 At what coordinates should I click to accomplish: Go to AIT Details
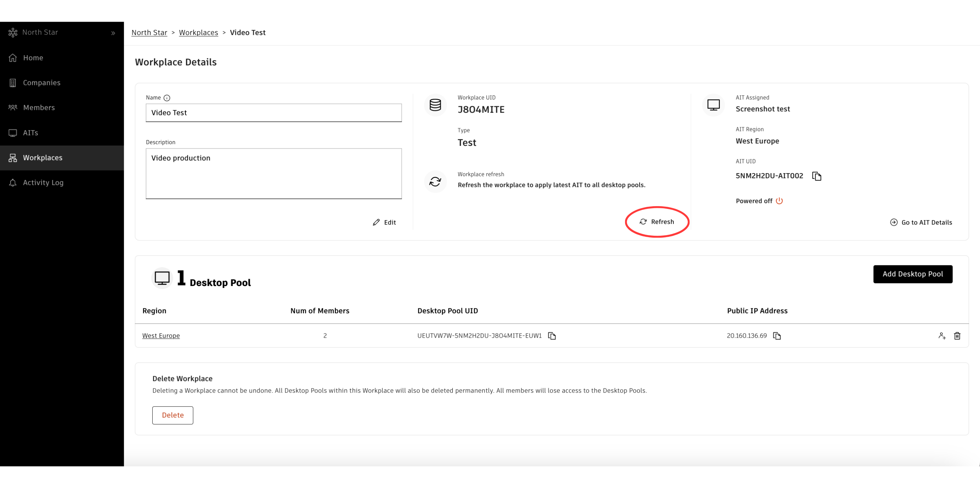tap(921, 222)
